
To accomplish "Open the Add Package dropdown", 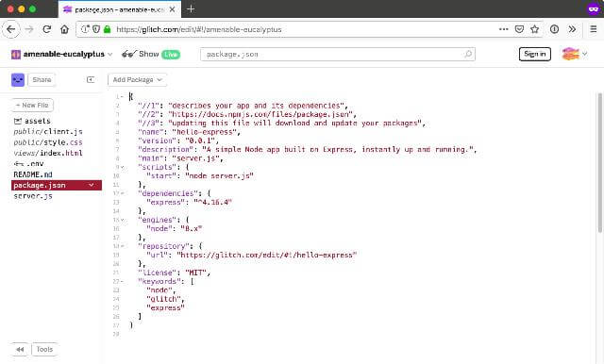I will (137, 79).
